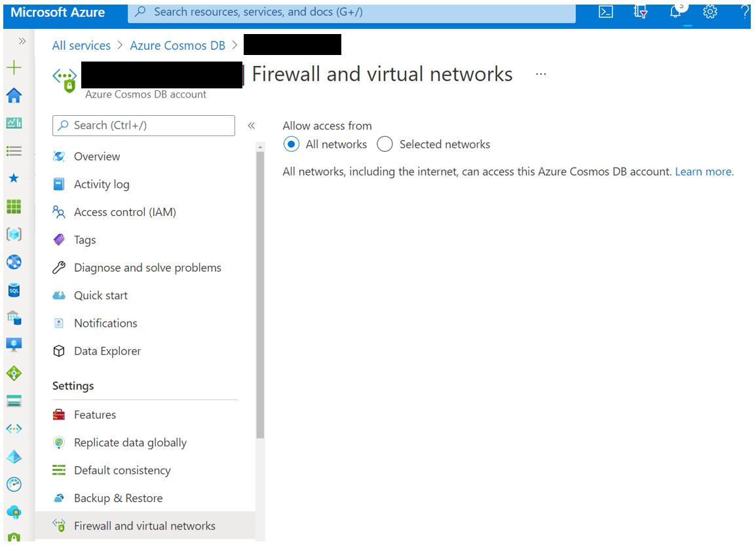This screenshot has width=756, height=546.
Task: Select Firewall and virtual networks menu item
Action: [x=145, y=526]
